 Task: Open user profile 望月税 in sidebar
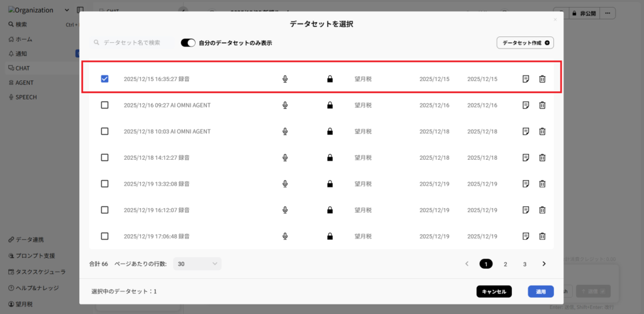(21, 305)
